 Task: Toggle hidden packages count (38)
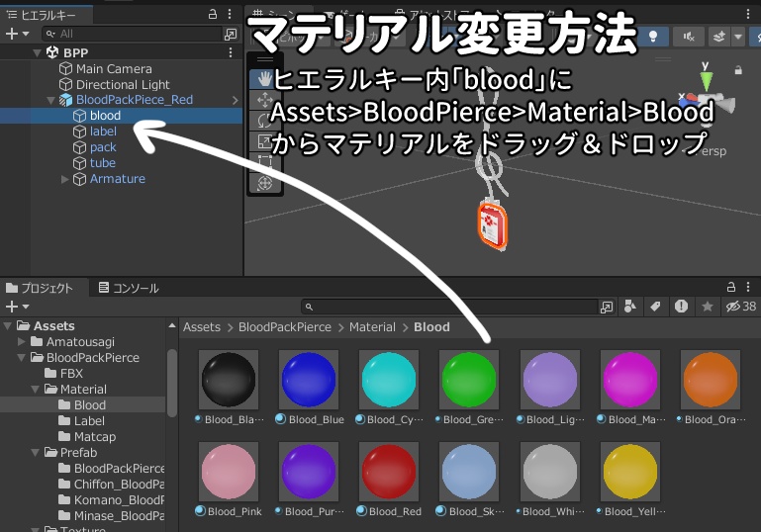tap(740, 307)
